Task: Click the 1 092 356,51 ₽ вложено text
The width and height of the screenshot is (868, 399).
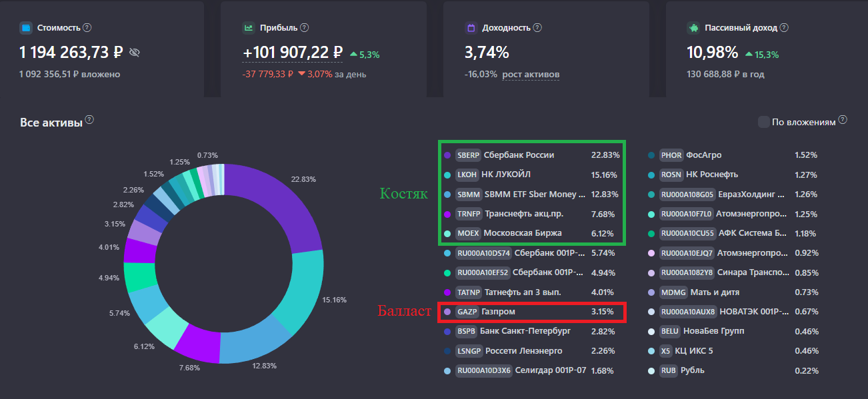Action: 70,74
